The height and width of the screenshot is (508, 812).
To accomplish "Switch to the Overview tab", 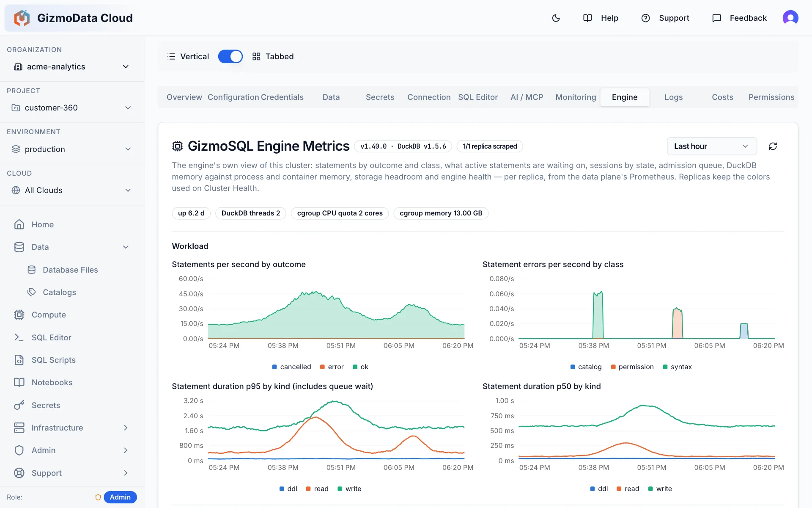I will [x=184, y=97].
